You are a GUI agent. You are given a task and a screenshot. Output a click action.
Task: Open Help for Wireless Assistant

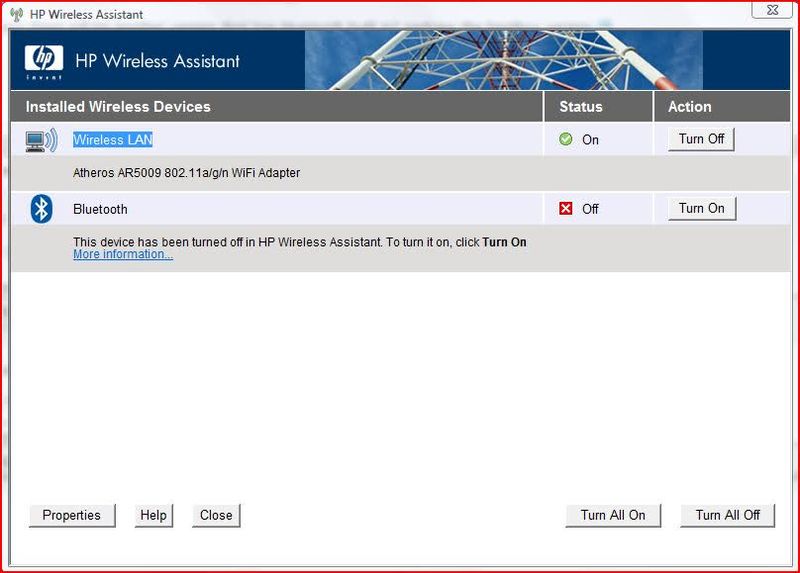[x=154, y=515]
